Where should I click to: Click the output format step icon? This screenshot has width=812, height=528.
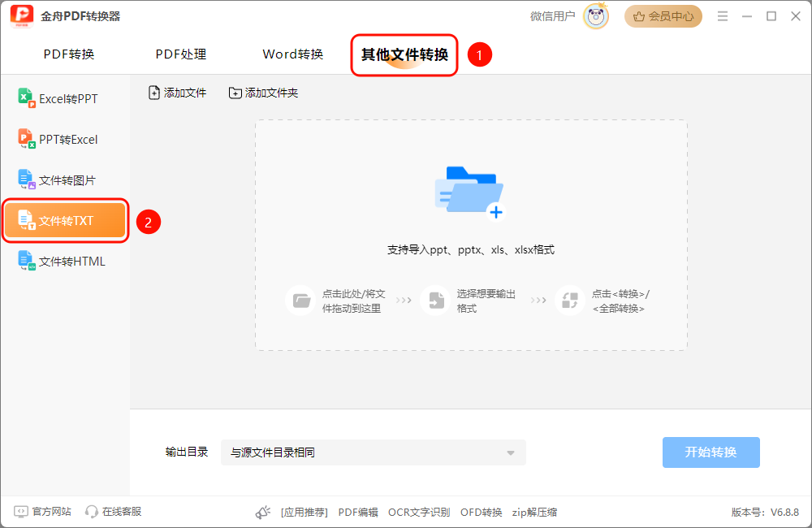[x=436, y=301]
